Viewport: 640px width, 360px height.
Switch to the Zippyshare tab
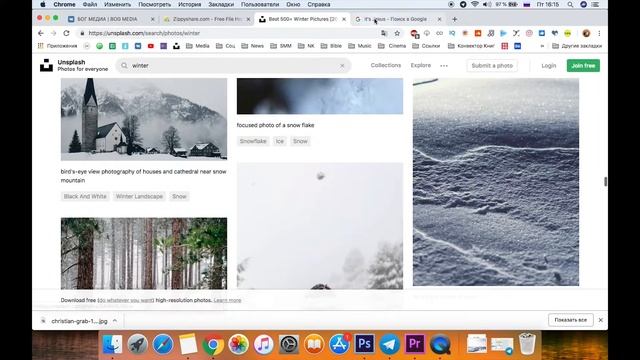click(x=206, y=19)
